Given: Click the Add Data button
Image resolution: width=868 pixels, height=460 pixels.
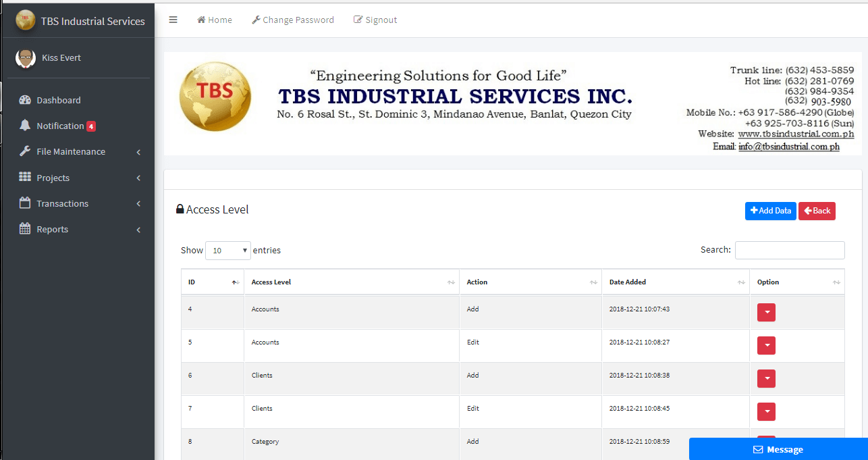Looking at the screenshot, I should click(x=771, y=211).
